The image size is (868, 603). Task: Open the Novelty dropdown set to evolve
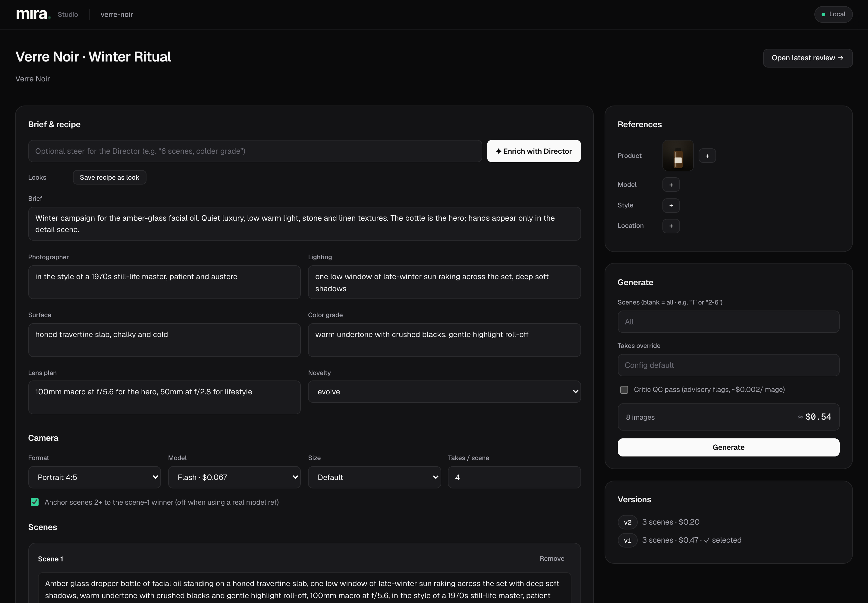[x=444, y=392]
